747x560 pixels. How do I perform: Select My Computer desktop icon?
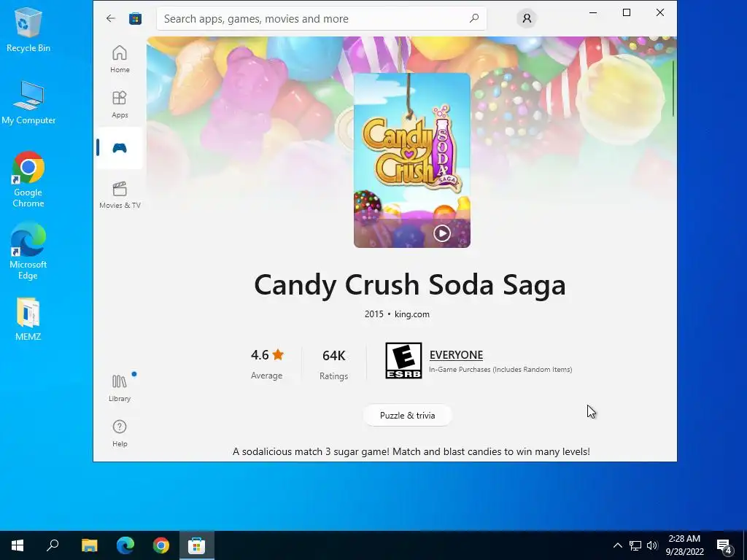click(28, 102)
